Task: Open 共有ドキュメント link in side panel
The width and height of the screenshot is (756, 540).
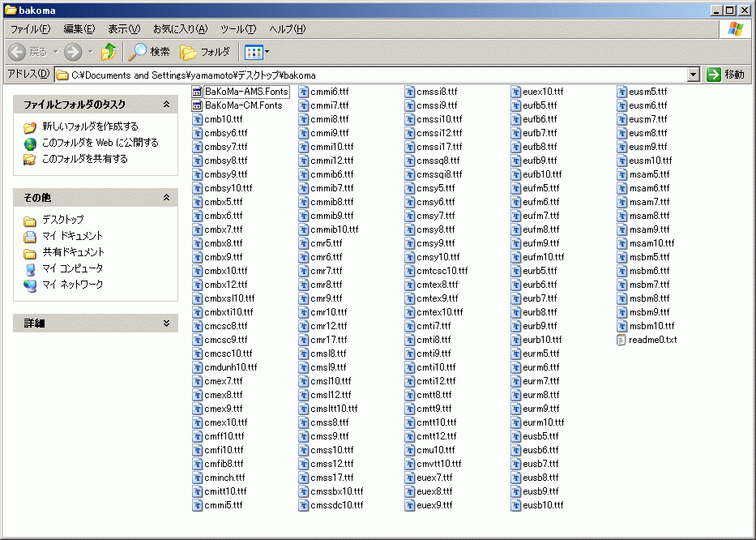Action: click(73, 252)
